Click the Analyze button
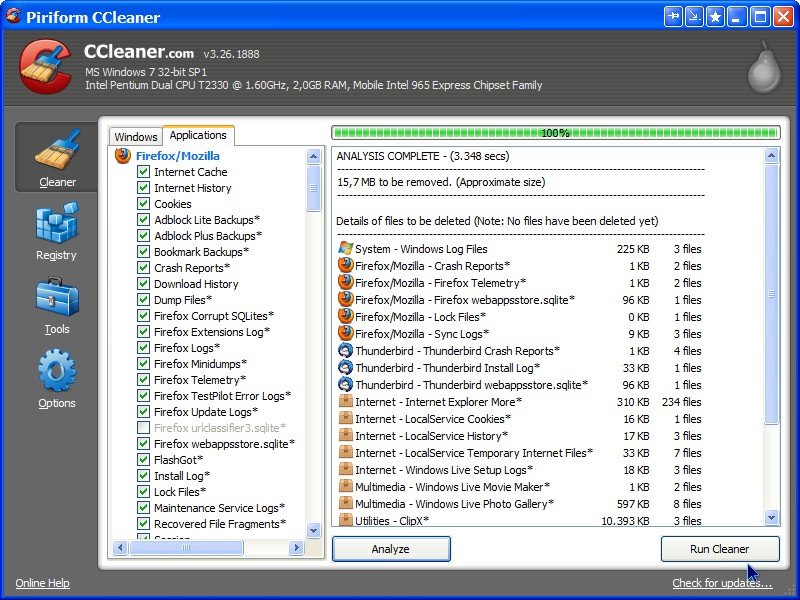Viewport: 800px width, 600px height. 391,549
